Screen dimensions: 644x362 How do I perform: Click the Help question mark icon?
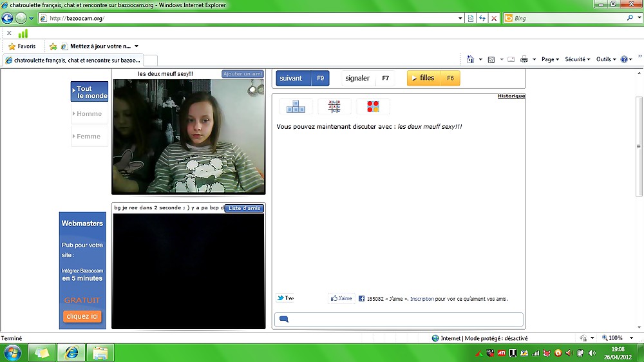[624, 59]
